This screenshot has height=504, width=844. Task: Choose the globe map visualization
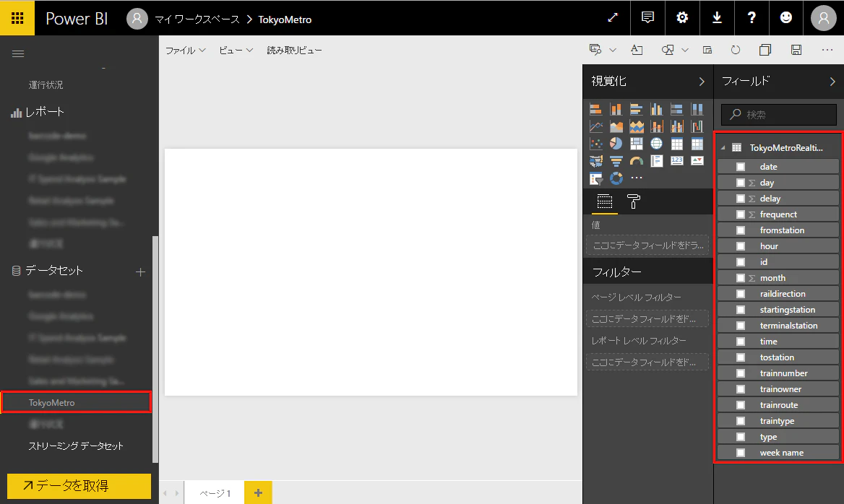click(x=657, y=144)
